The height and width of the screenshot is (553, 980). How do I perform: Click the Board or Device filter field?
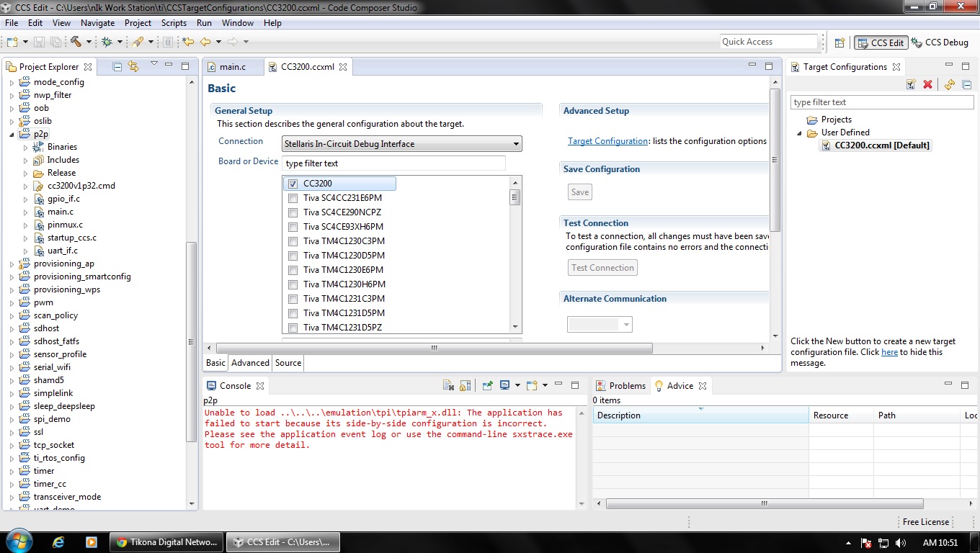pyautogui.click(x=394, y=163)
